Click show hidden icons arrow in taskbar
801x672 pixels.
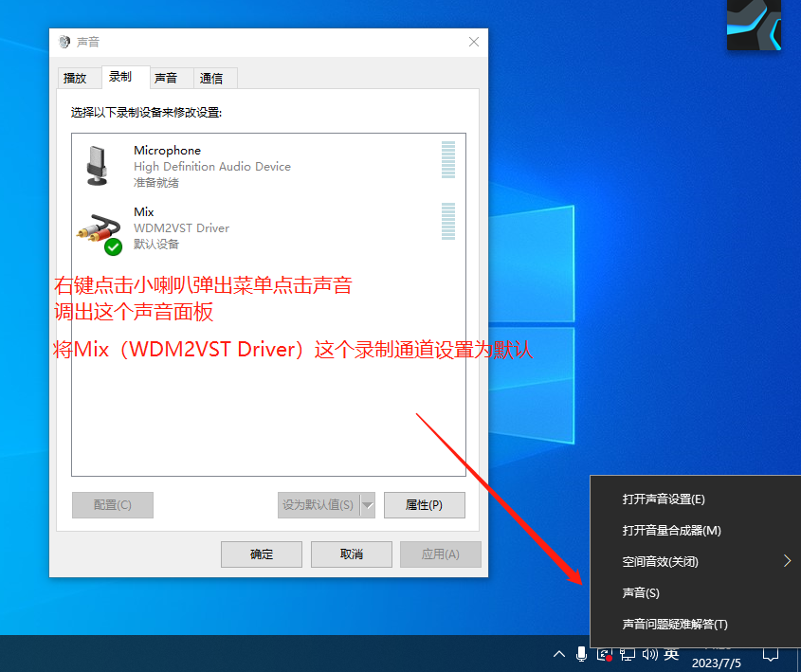tap(558, 654)
